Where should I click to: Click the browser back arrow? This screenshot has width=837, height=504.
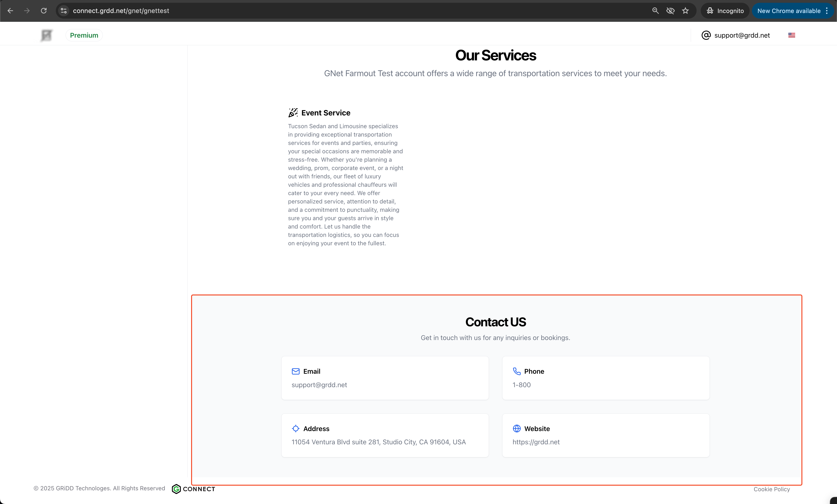(x=10, y=11)
